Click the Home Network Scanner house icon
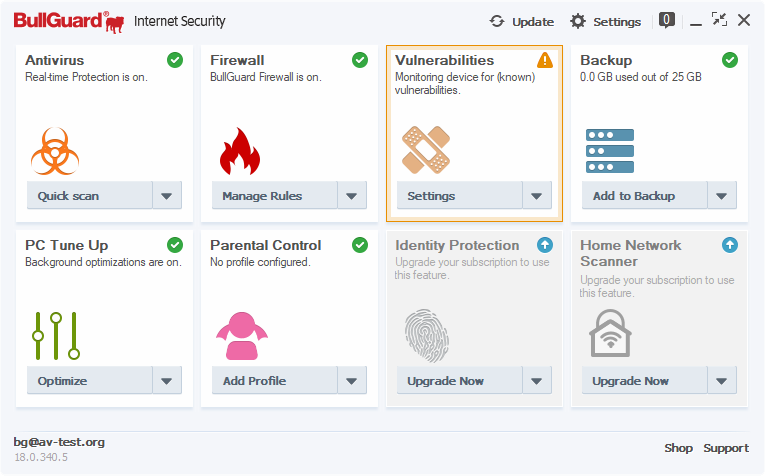765x476 pixels. [610, 335]
